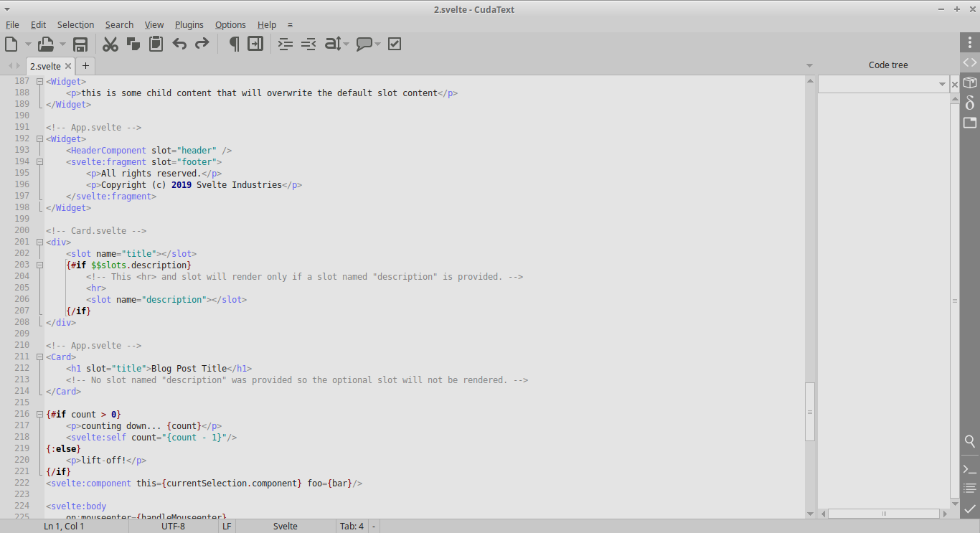Open the Options menu
Screen dimensions: 980x533
pos(230,24)
